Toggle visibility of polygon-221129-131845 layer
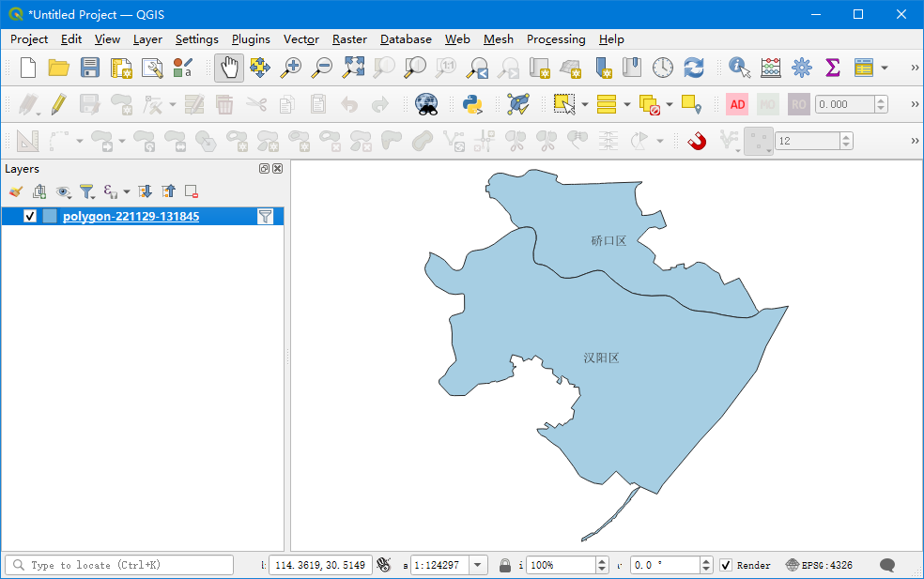 pyautogui.click(x=30, y=216)
